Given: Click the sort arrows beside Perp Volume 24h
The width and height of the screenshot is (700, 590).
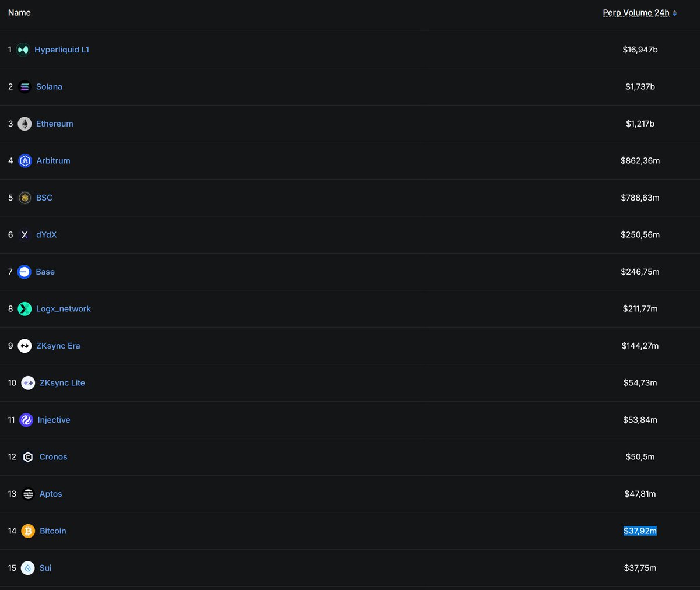Looking at the screenshot, I should pos(675,13).
